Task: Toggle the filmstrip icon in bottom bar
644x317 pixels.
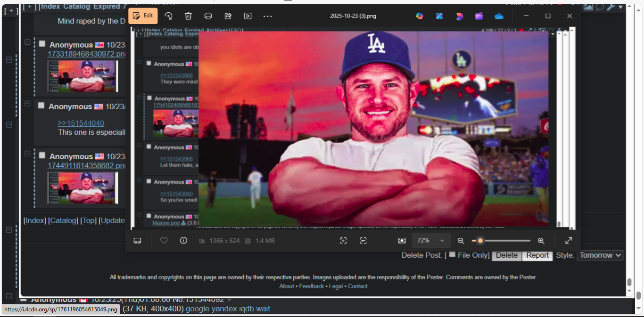Action: [138, 241]
